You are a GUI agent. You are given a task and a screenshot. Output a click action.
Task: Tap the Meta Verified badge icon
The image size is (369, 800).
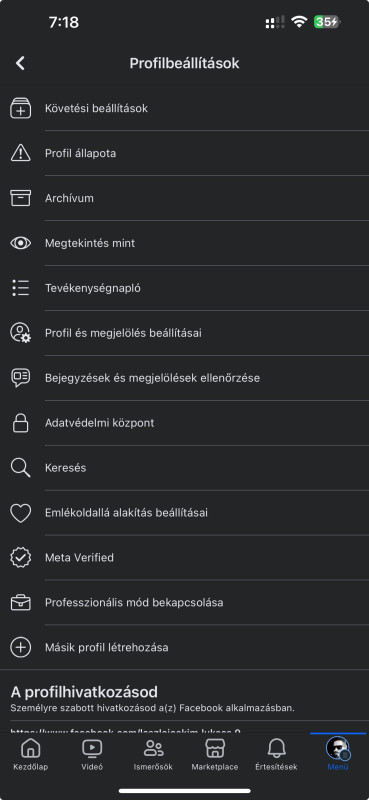(x=21, y=558)
